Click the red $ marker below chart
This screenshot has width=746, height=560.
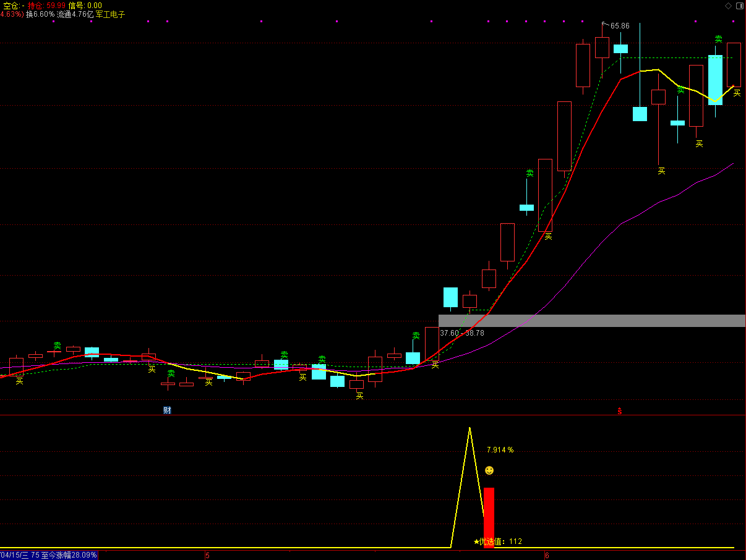[x=619, y=411]
